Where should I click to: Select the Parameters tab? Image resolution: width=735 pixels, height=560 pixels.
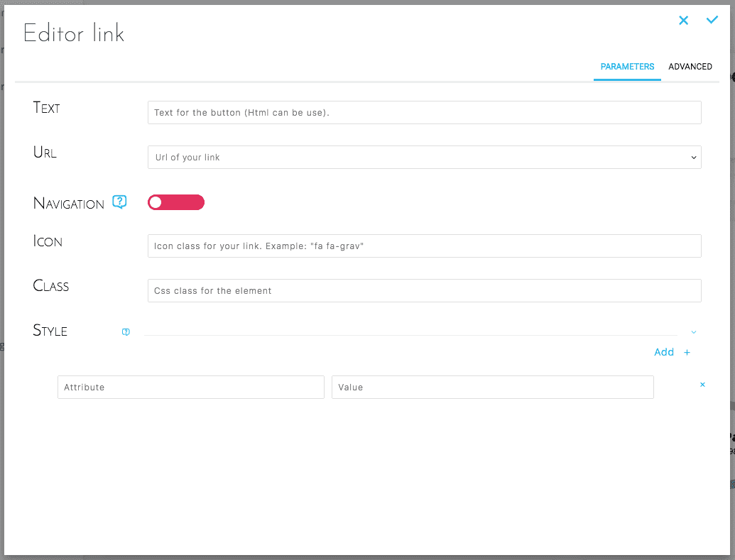[x=627, y=67]
